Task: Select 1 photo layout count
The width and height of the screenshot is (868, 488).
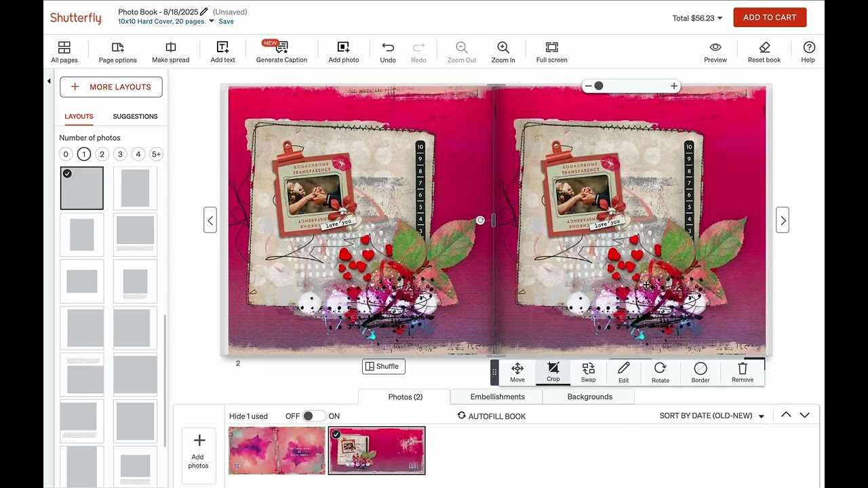Action: pos(83,154)
